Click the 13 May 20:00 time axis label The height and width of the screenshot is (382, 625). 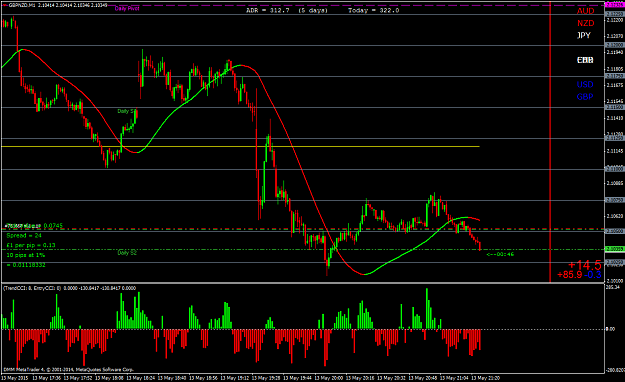(328, 378)
